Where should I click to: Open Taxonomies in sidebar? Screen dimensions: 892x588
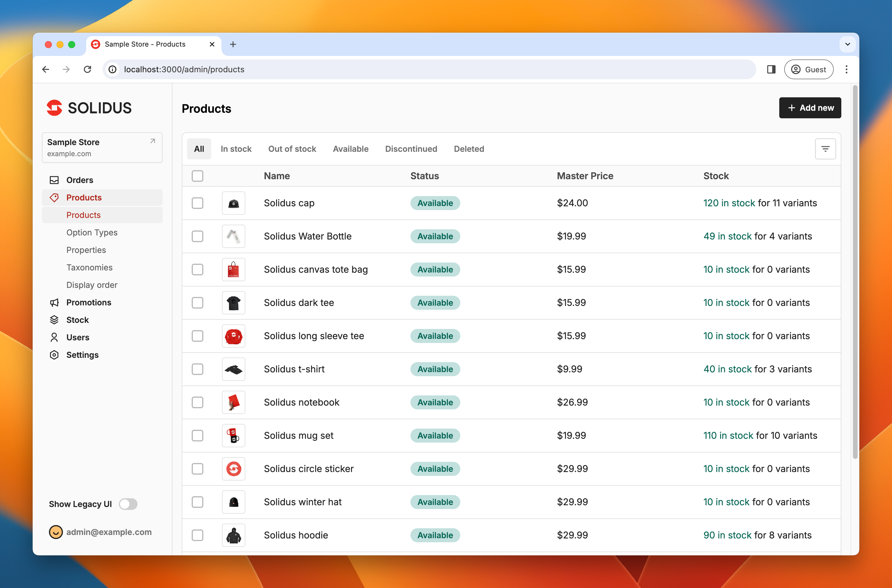(x=90, y=267)
